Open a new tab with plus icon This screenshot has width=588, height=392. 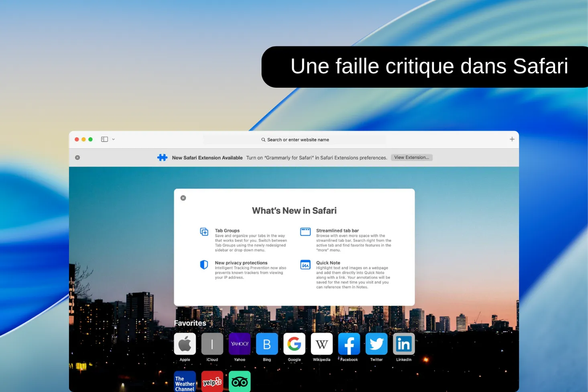pos(512,139)
